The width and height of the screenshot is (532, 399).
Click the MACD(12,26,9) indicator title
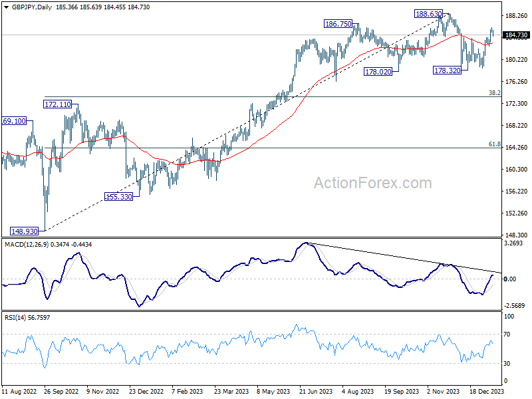pos(27,244)
